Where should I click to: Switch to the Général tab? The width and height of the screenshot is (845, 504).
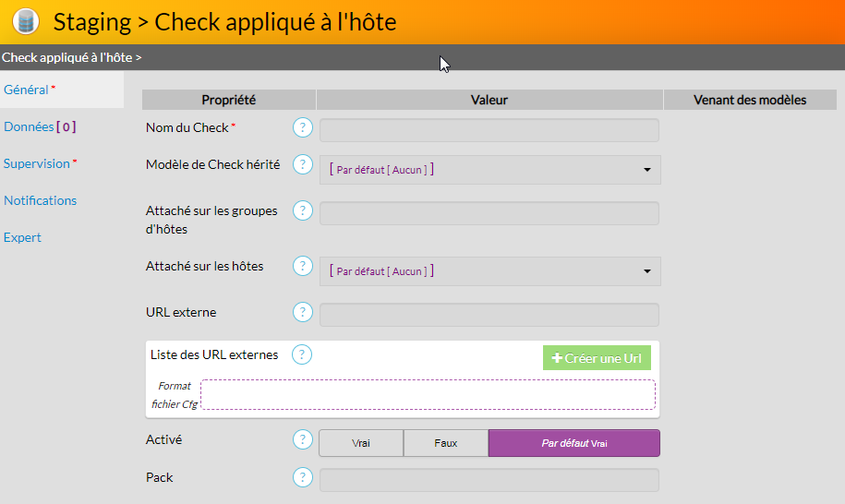tap(26, 90)
